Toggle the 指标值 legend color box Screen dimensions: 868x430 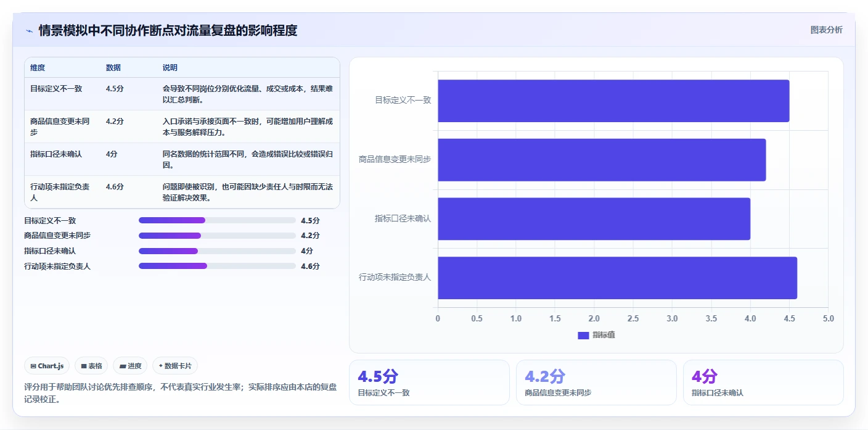(x=583, y=335)
